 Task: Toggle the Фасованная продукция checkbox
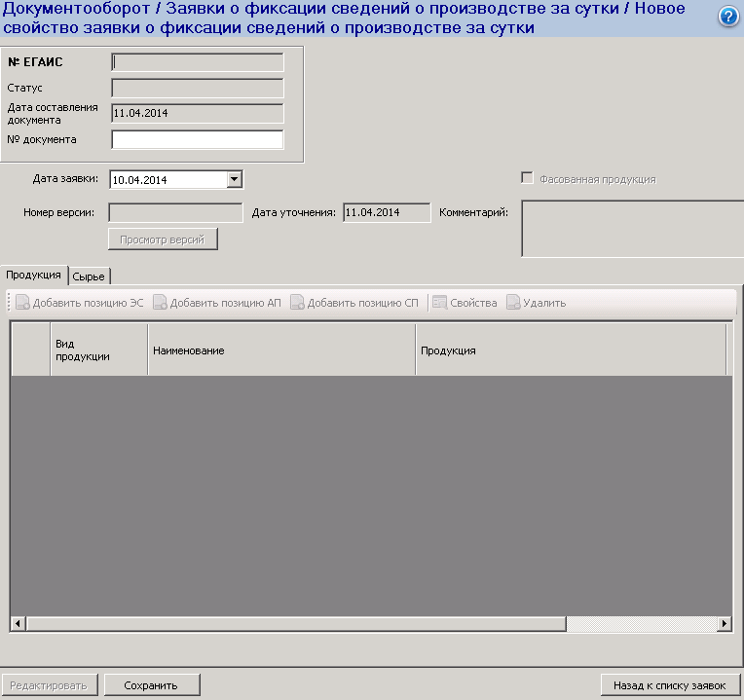point(527,178)
